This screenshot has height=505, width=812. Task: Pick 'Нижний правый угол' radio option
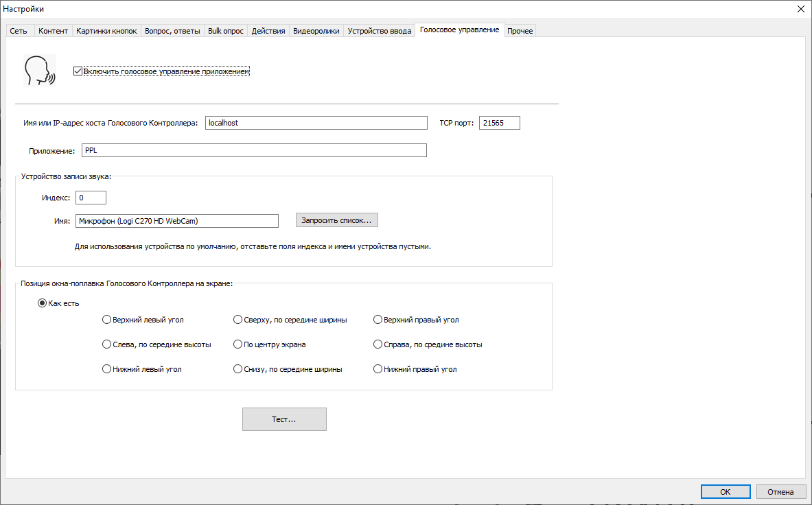coord(378,369)
